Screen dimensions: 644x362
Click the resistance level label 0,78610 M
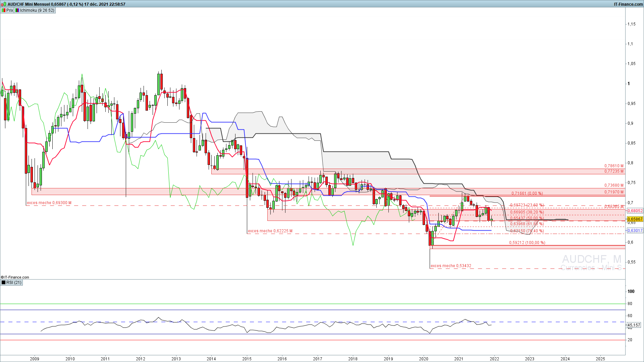coord(614,166)
